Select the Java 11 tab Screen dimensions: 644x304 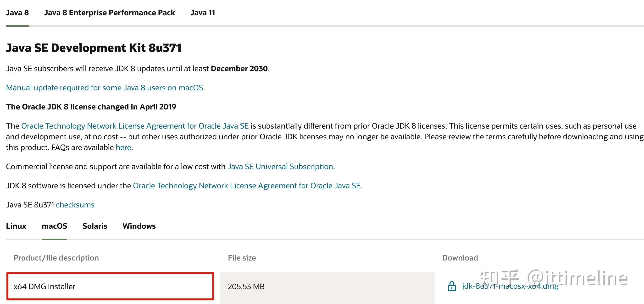pos(202,13)
